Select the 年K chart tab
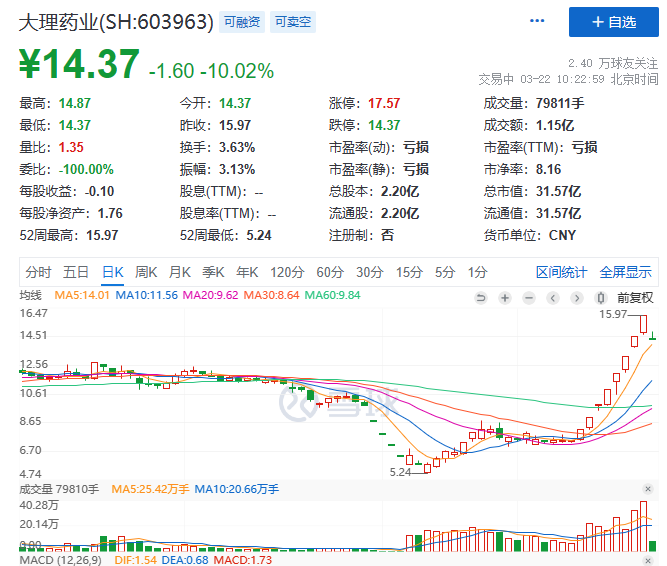 pyautogui.click(x=247, y=272)
